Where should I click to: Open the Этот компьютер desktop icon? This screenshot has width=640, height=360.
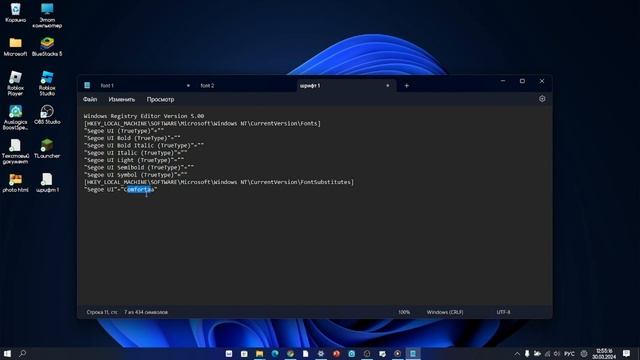click(x=47, y=16)
